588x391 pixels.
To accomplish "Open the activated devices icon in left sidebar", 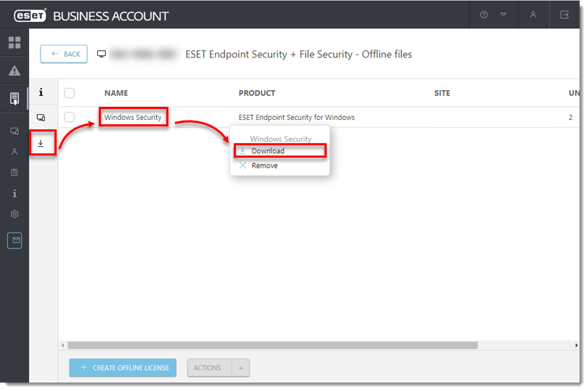I will point(15,131).
